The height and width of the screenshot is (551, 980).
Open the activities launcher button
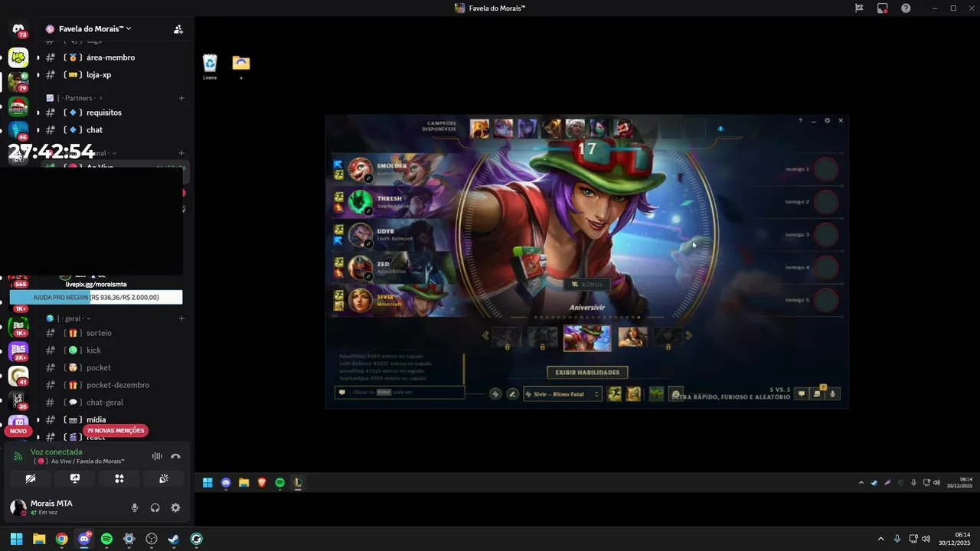click(119, 478)
